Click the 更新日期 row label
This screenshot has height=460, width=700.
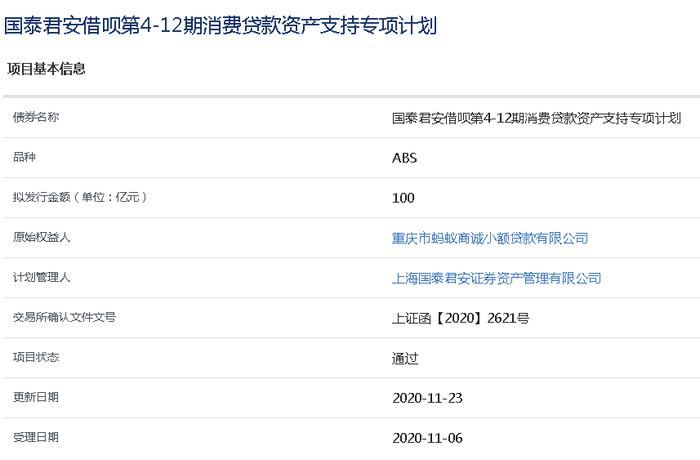(x=35, y=397)
